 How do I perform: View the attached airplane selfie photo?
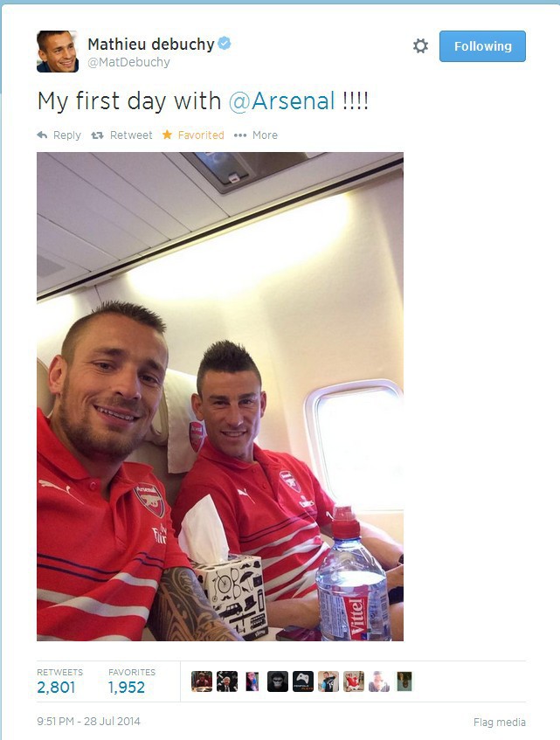coord(220,397)
